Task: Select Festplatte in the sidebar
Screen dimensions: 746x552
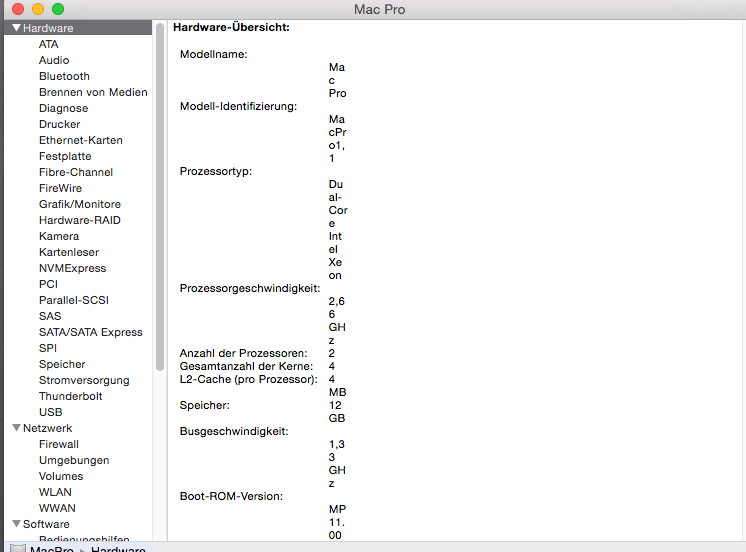Action: pos(65,156)
